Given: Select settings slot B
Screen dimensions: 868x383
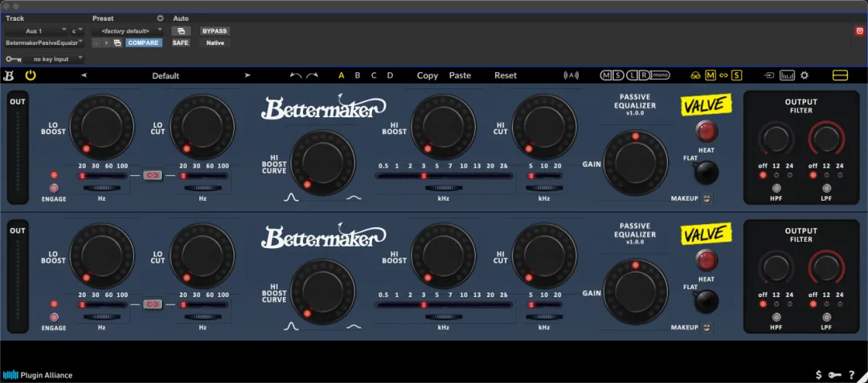Looking at the screenshot, I should (358, 75).
